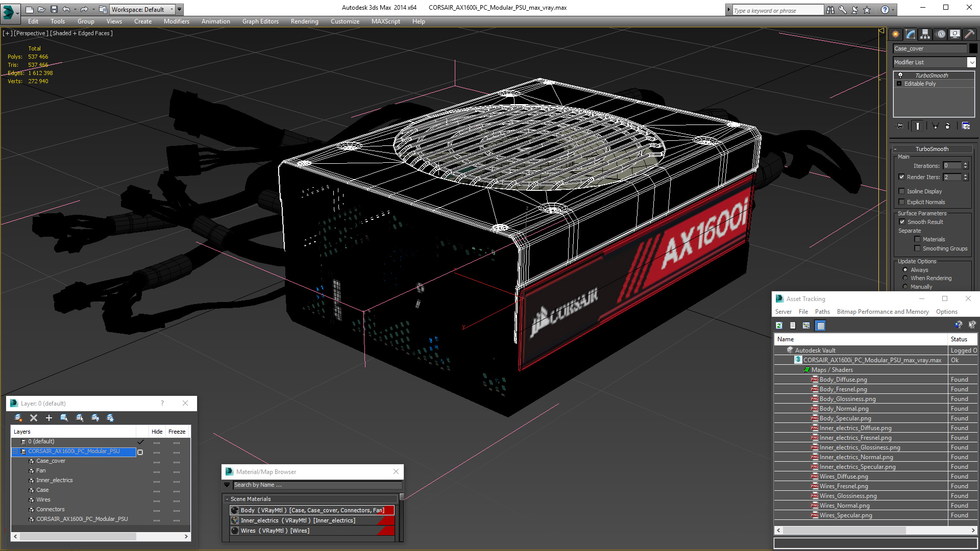The height and width of the screenshot is (551, 980).
Task: Toggle Render Iters checkbox
Action: pos(901,177)
